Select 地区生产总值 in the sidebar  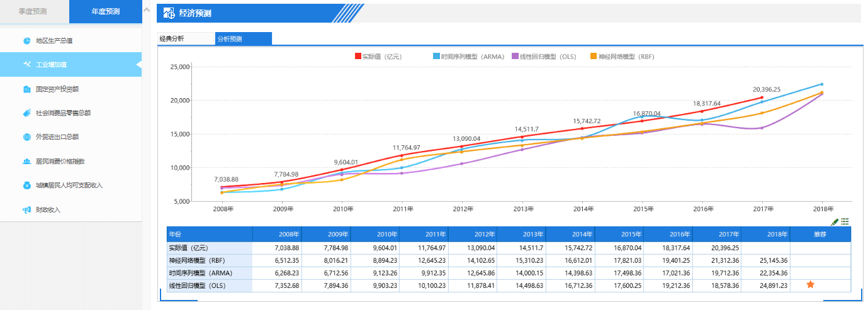[70, 41]
